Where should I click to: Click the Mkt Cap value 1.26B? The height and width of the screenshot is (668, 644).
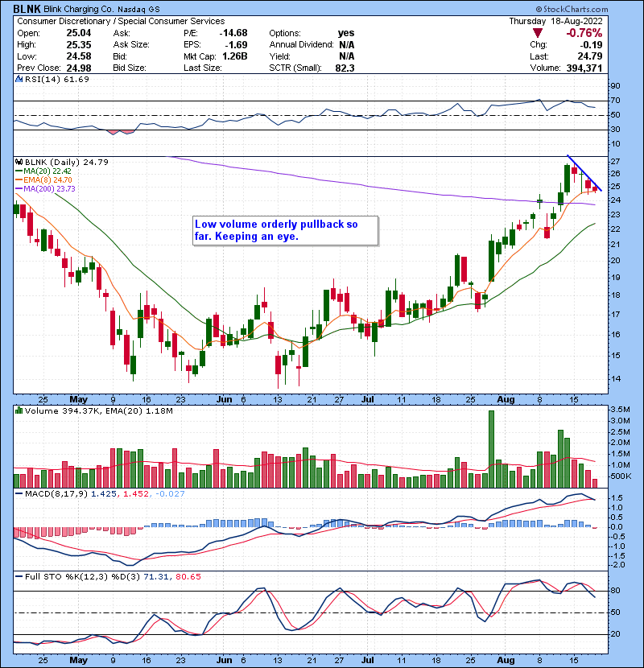coord(234,56)
